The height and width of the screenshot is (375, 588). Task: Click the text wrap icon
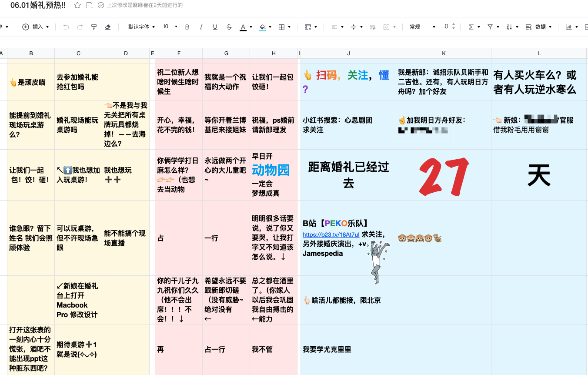point(373,27)
